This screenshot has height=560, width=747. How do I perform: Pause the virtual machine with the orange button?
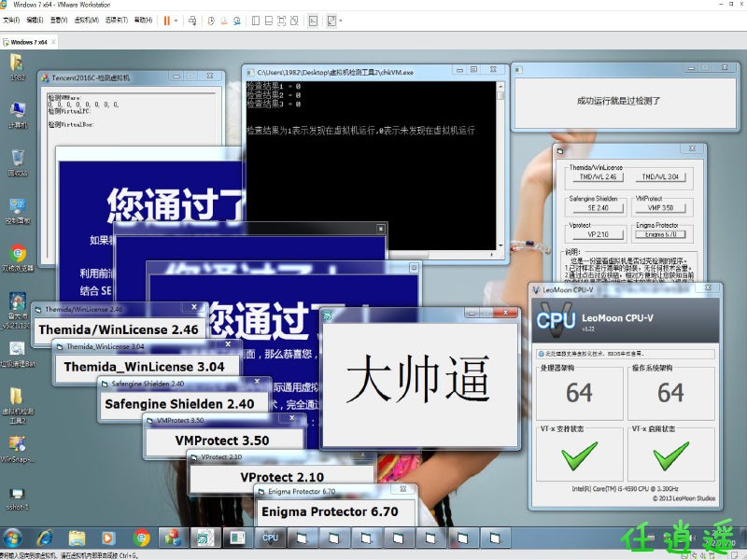click(167, 21)
